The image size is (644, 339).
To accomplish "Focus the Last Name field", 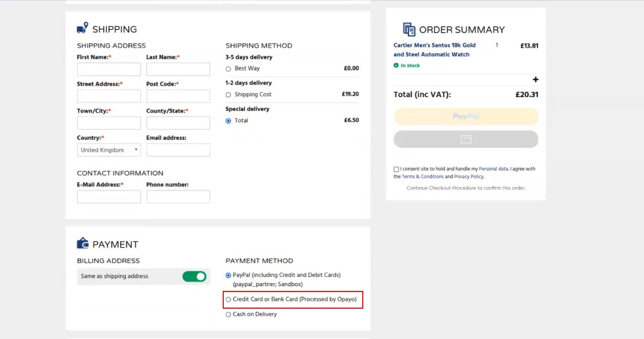I will click(x=178, y=69).
